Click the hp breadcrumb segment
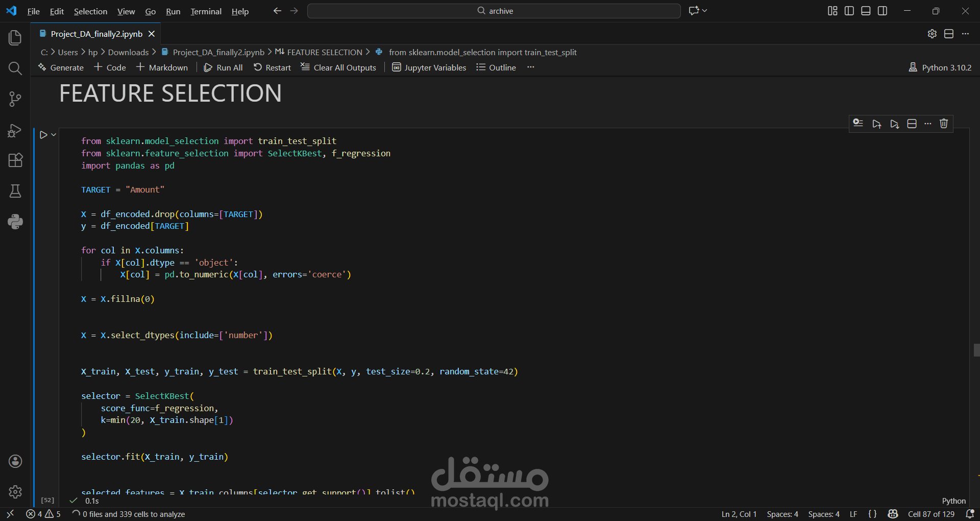This screenshot has height=521, width=980. click(93, 52)
